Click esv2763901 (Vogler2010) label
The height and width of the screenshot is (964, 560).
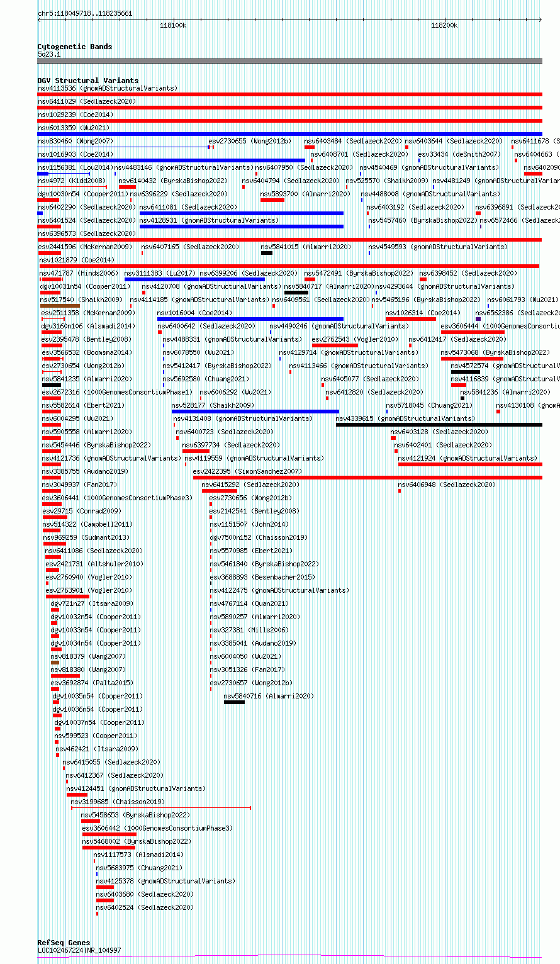tap(89, 590)
